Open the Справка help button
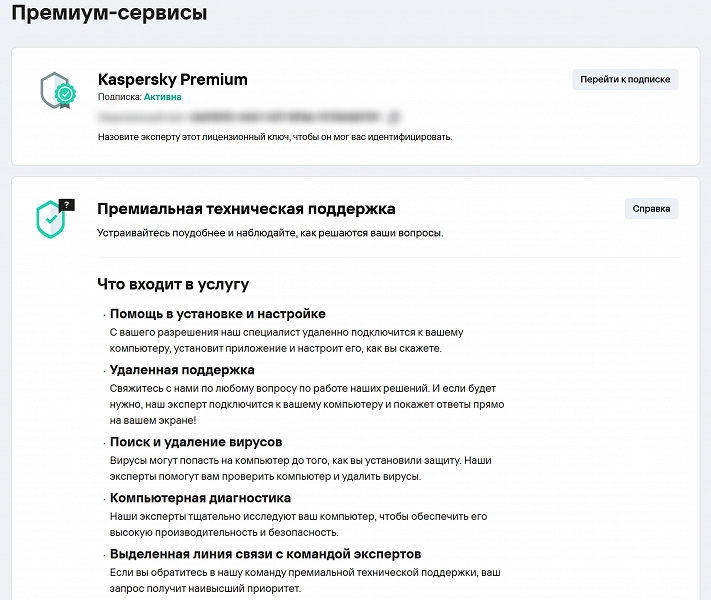Viewport: 711px width, 600px height. click(651, 209)
